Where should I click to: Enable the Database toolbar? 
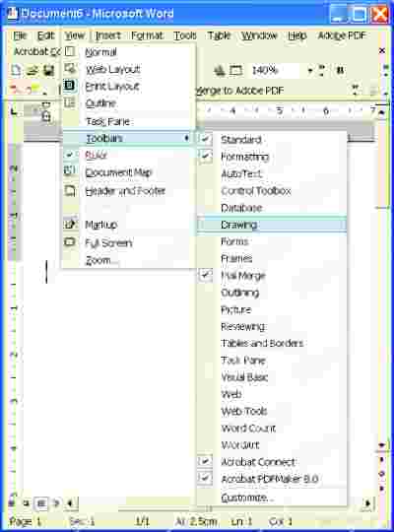tap(272, 208)
